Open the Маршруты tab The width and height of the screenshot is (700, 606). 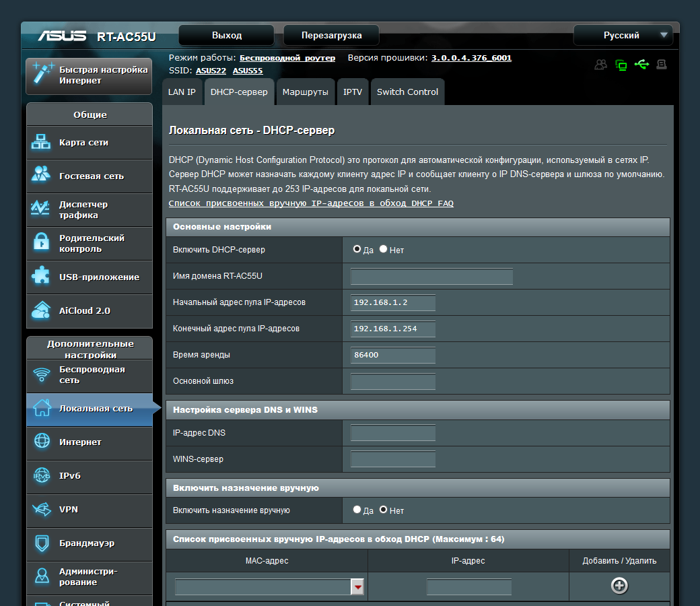[306, 92]
